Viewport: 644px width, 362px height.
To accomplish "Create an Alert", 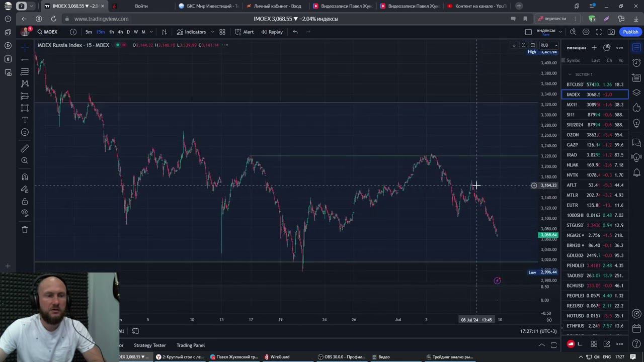I will (245, 32).
